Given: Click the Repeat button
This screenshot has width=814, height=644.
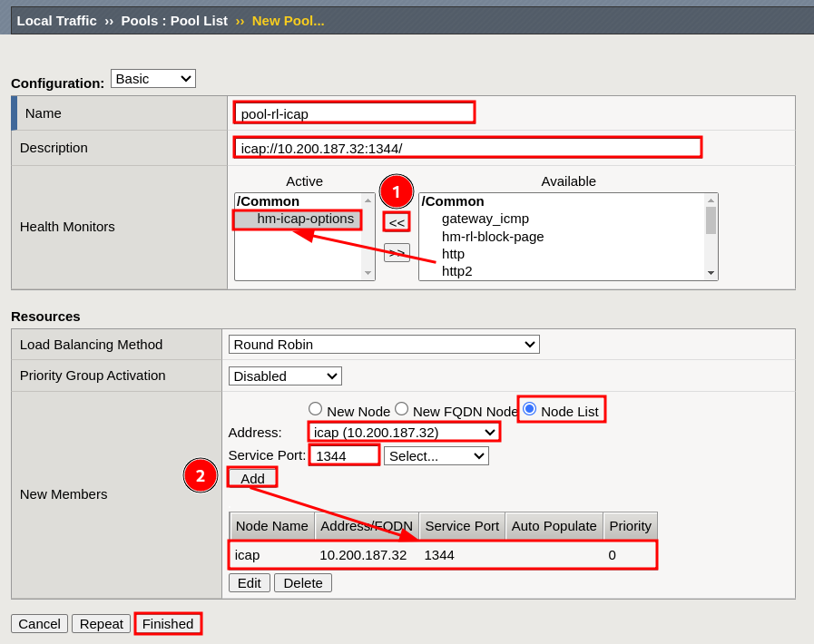Looking at the screenshot, I should coord(101,624).
